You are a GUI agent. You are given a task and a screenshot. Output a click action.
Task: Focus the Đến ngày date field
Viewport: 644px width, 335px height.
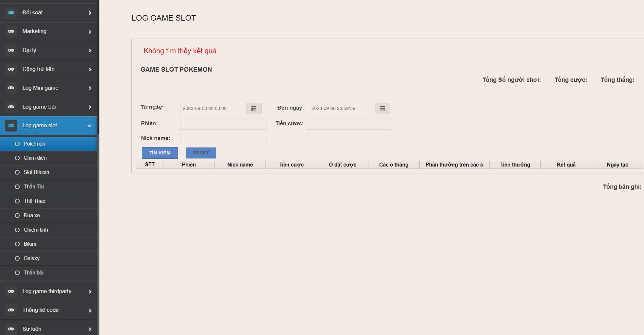tap(342, 109)
